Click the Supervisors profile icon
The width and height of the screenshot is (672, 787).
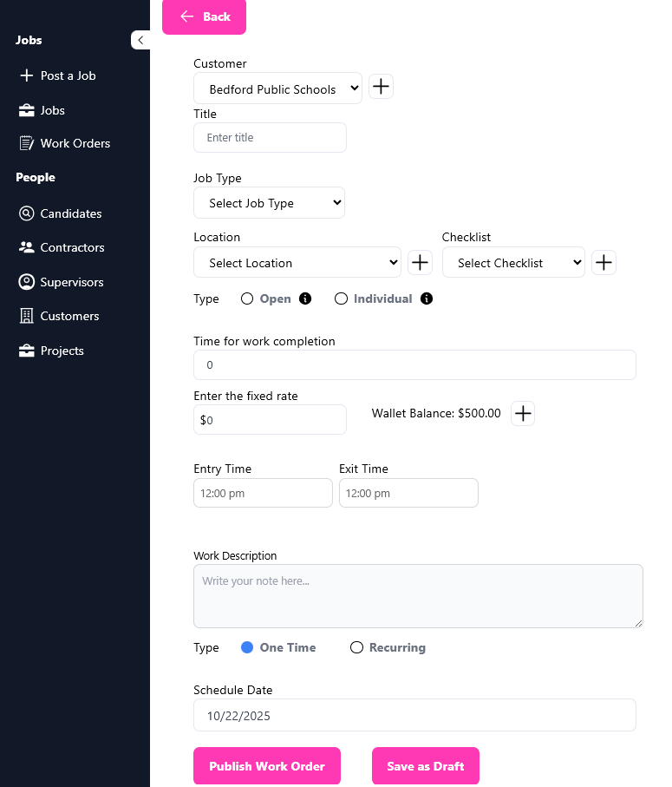27,282
